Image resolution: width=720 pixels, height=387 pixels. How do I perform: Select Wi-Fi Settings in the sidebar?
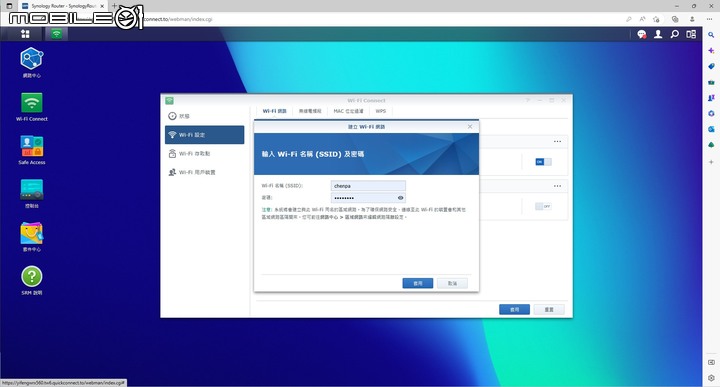(204, 135)
